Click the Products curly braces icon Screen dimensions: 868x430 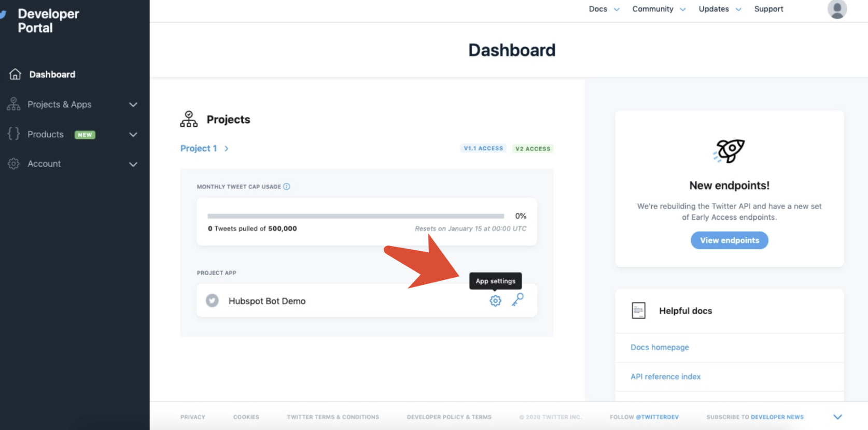(13, 134)
